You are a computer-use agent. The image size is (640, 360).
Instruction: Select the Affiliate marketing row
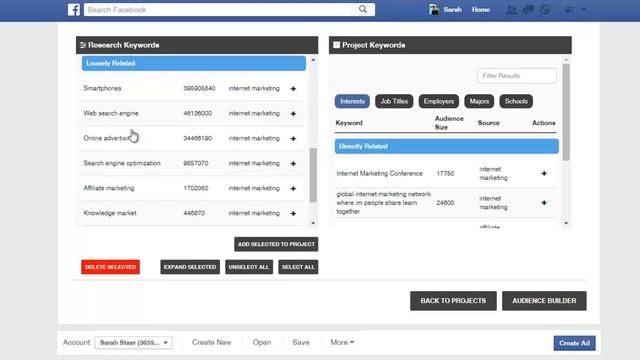[x=193, y=188]
